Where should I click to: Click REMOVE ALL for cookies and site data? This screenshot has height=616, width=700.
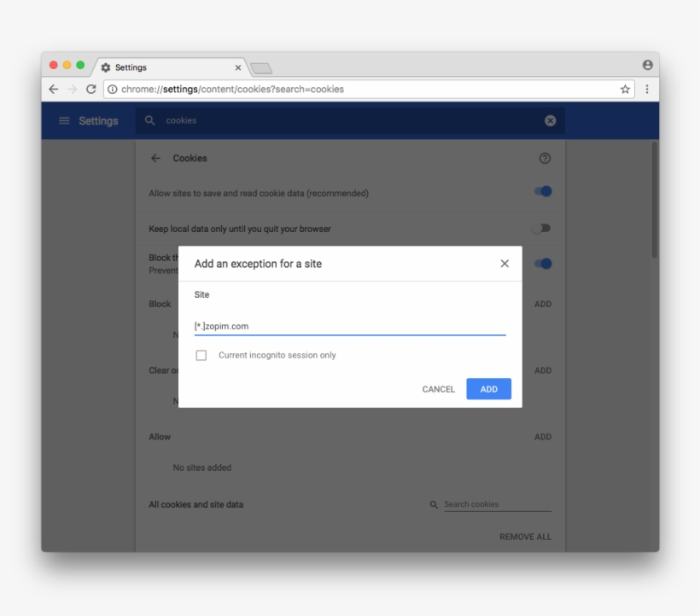[x=526, y=536]
